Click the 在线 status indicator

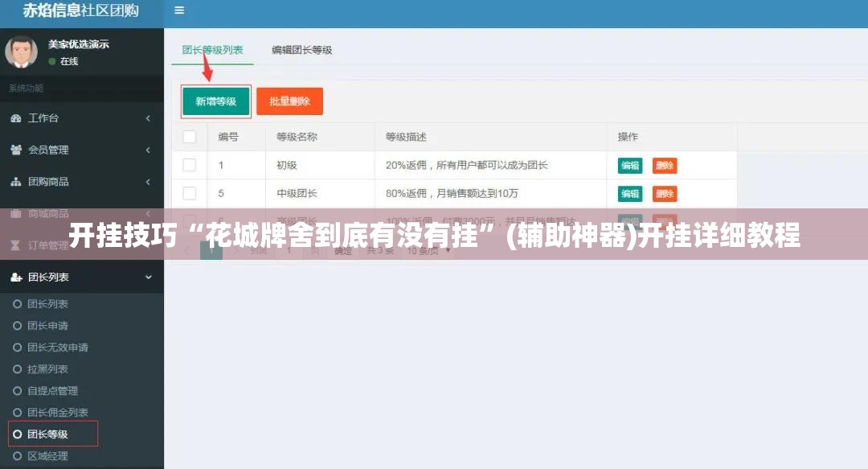[63, 61]
